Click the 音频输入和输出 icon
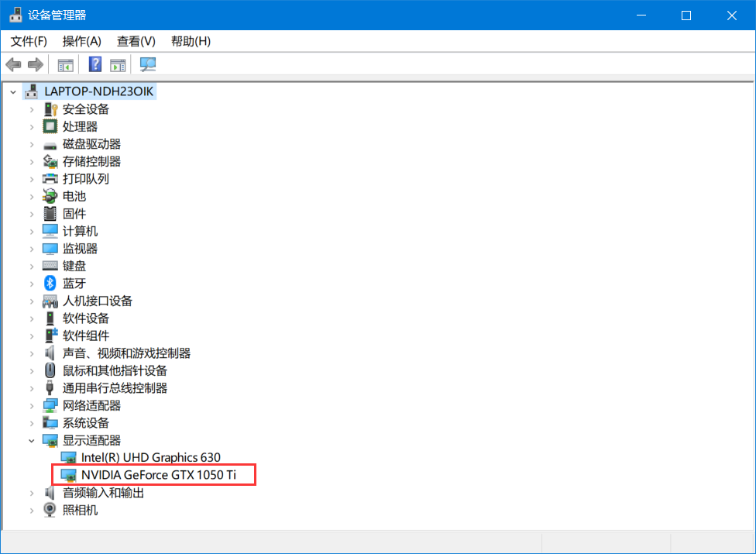The width and height of the screenshot is (756, 554). point(50,492)
